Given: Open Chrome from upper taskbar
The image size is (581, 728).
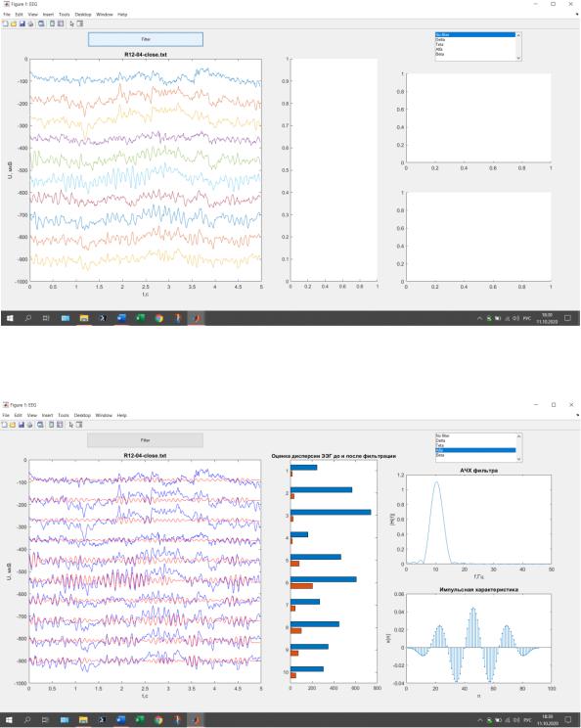Looking at the screenshot, I should (159, 318).
